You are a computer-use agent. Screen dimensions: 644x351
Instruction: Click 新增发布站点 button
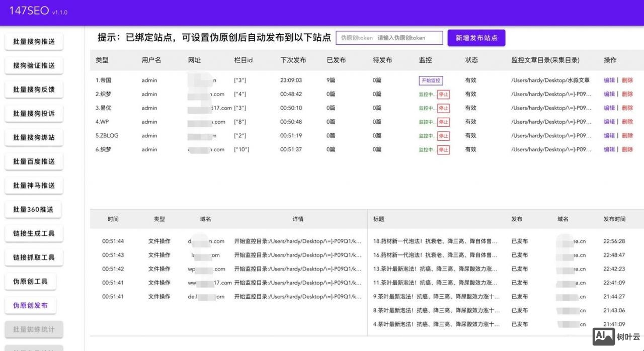tap(476, 38)
